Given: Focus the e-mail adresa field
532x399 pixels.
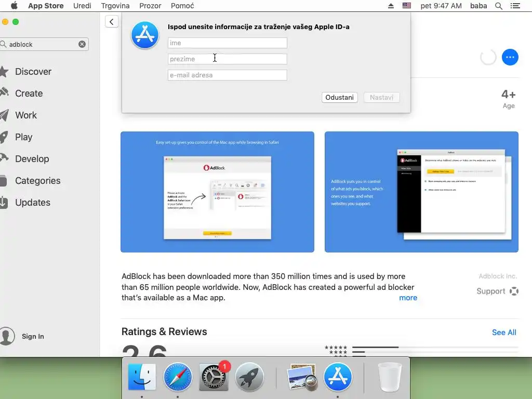Looking at the screenshot, I should point(228,75).
